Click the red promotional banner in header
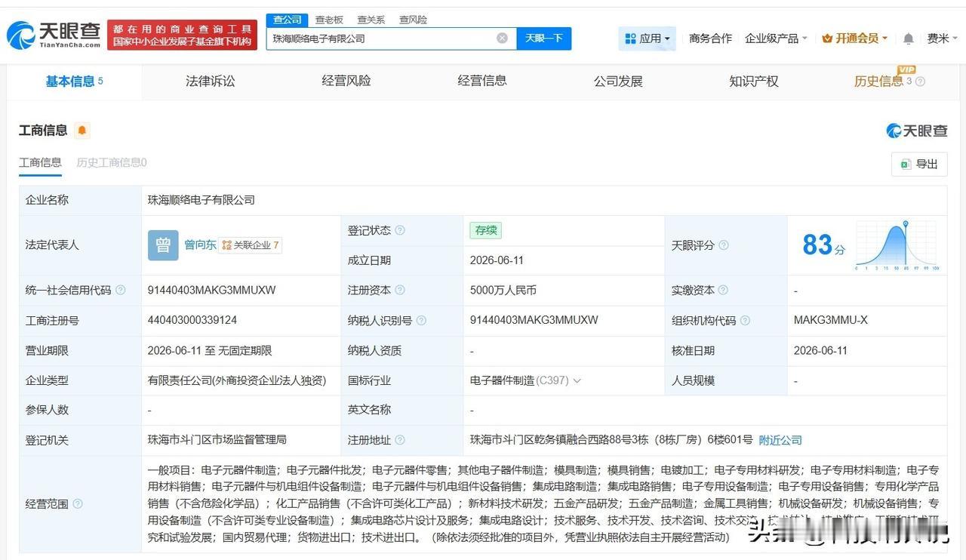The image size is (966, 560). point(183,35)
